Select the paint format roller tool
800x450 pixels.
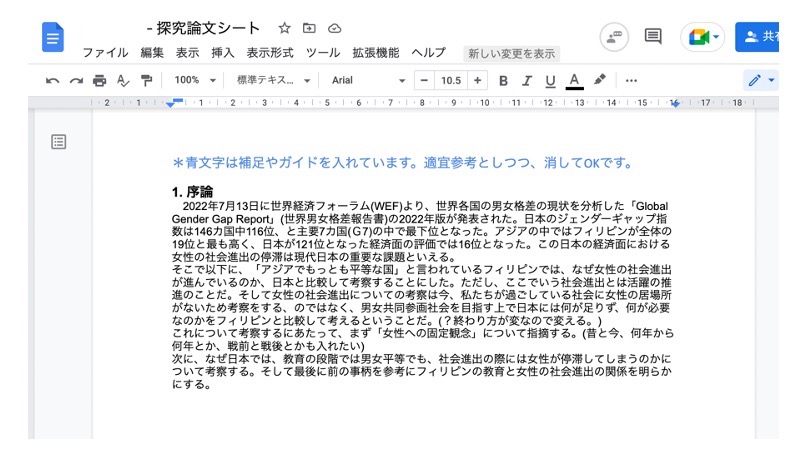[x=147, y=80]
